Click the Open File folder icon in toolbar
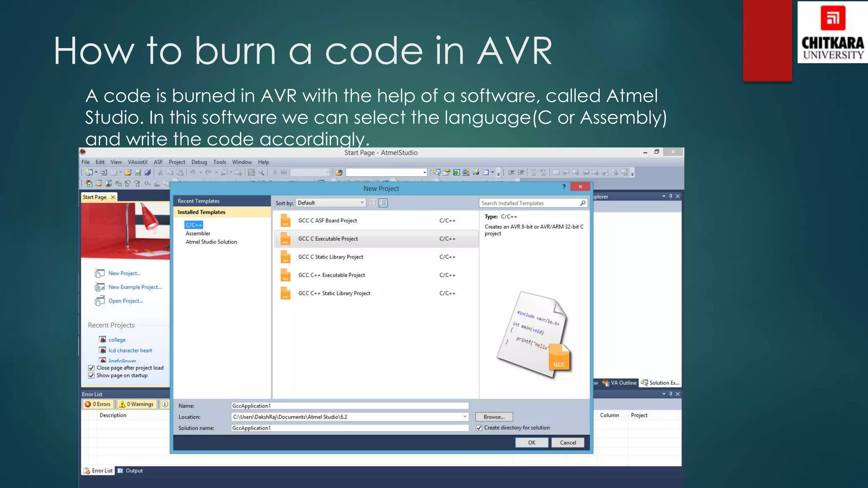 click(128, 172)
